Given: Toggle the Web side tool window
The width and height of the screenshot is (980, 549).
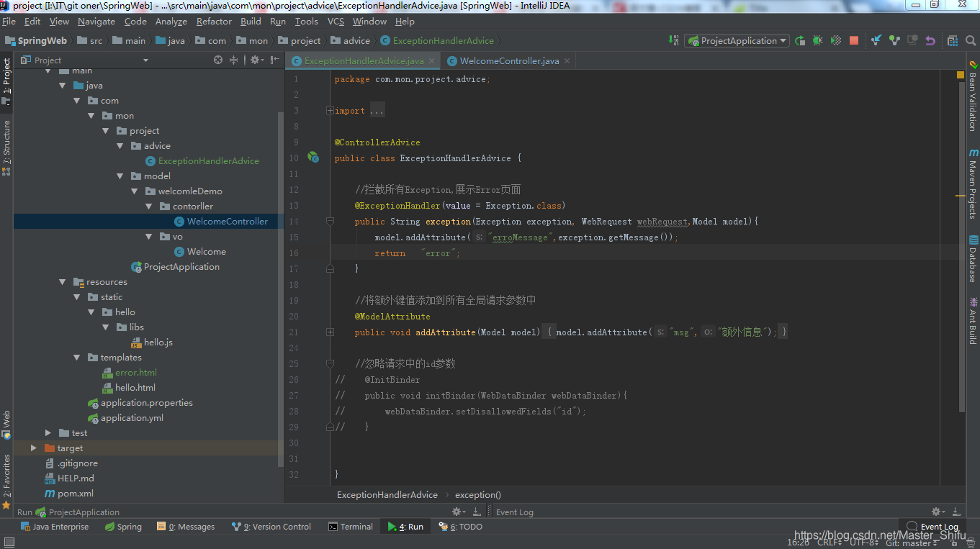Looking at the screenshot, I should pos(6,425).
